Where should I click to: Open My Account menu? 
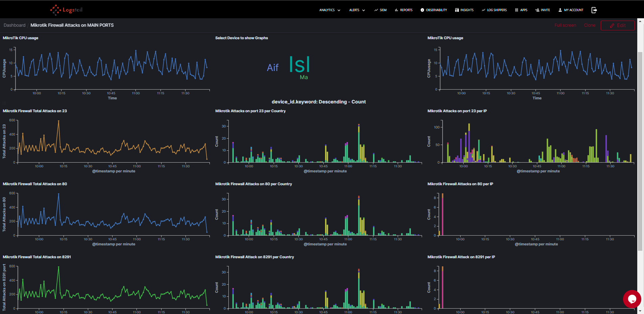pyautogui.click(x=571, y=10)
